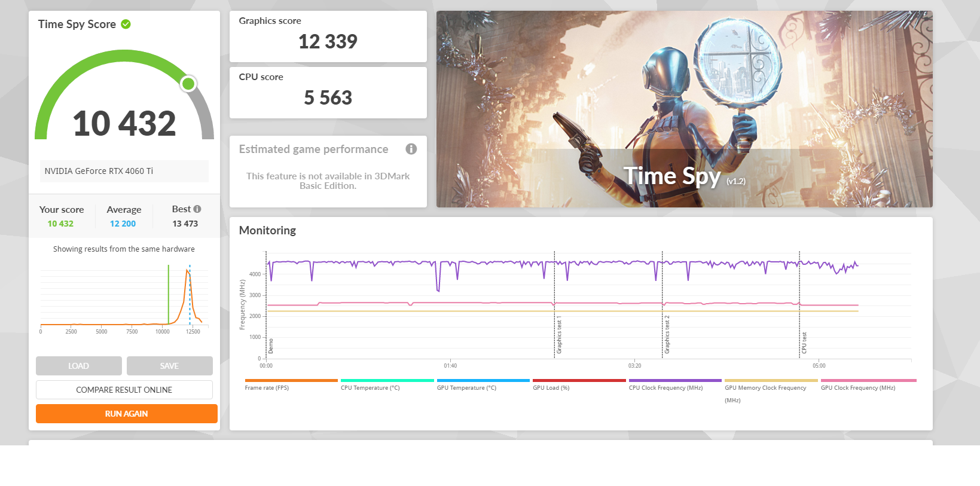
Task: Click the Graphics score value 12 339
Action: click(328, 41)
